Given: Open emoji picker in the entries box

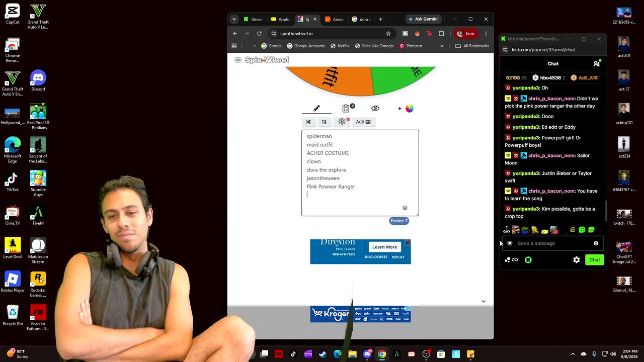Looking at the screenshot, I should tap(405, 208).
